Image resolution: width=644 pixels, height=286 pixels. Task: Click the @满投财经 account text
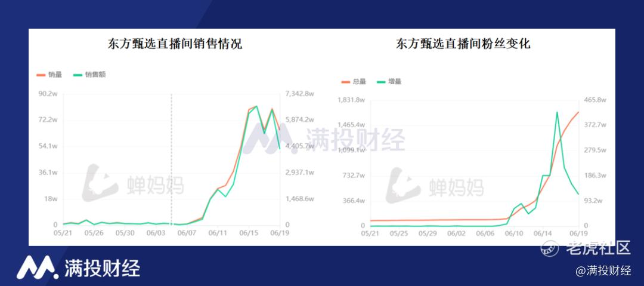click(603, 270)
